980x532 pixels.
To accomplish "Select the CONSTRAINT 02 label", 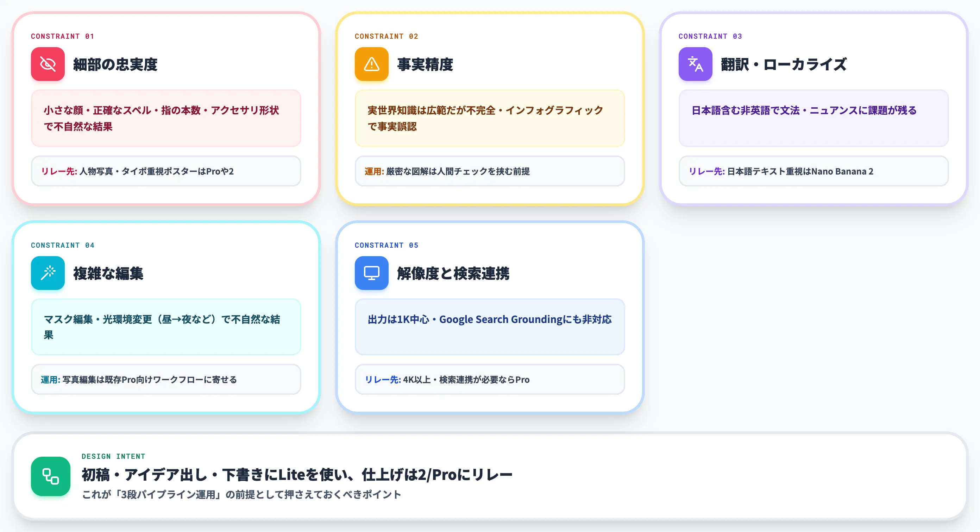I will (386, 36).
